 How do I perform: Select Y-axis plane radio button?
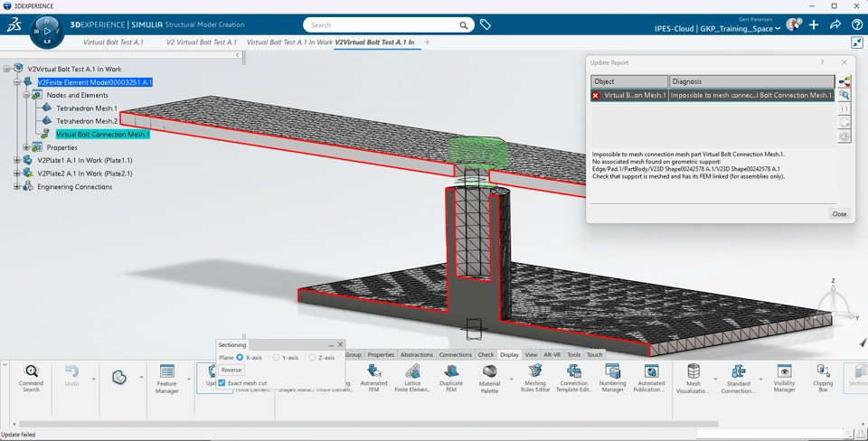[276, 358]
